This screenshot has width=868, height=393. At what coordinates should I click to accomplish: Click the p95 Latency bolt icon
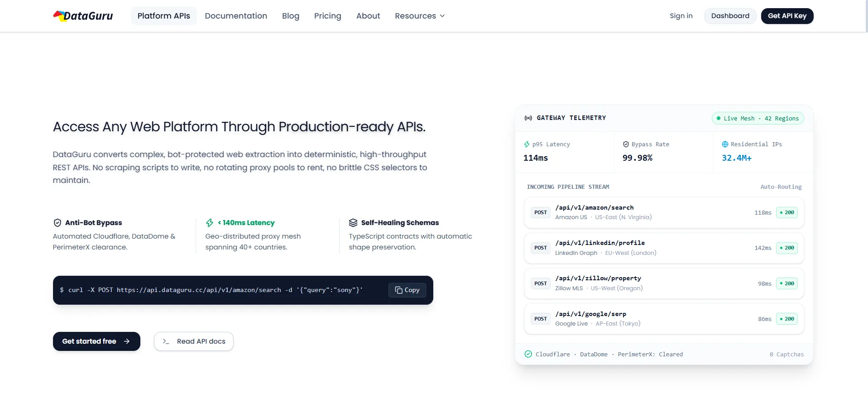coord(527,144)
